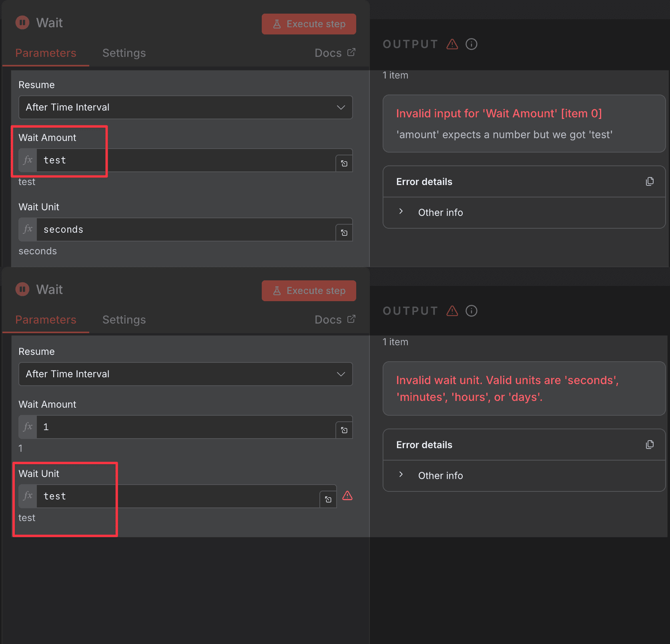
Task: Open Resume dropdown above Wait Amount 'test'
Action: 185,107
